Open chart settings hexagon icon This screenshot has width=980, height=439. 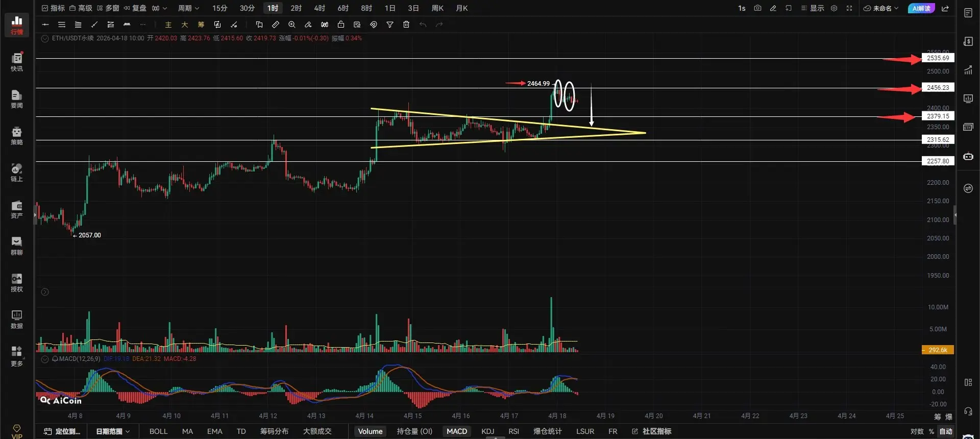(x=834, y=8)
